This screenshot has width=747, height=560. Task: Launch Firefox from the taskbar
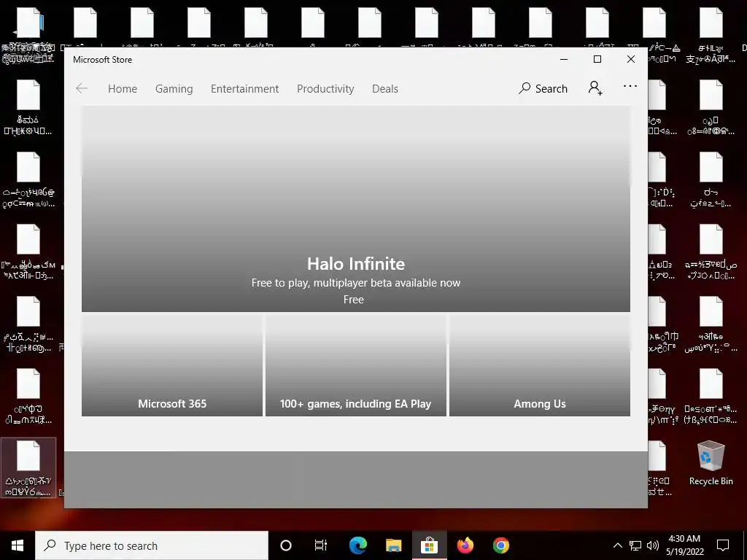465,545
